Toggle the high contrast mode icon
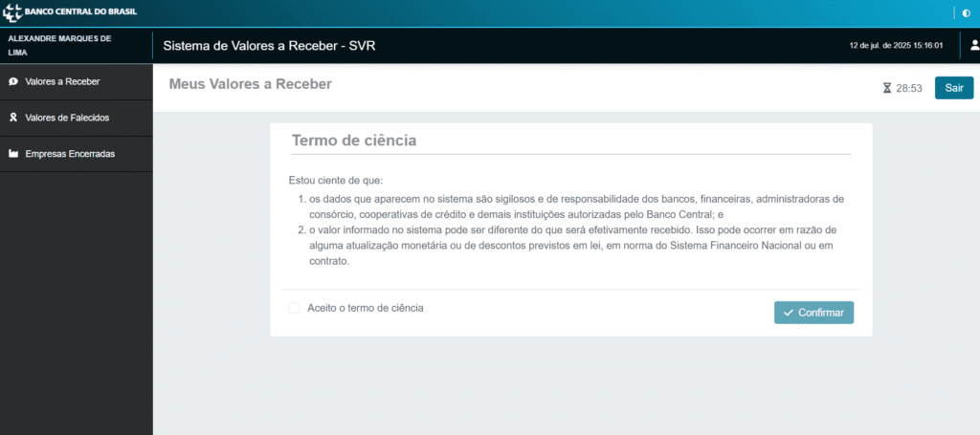The width and height of the screenshot is (980, 435). 965,13
